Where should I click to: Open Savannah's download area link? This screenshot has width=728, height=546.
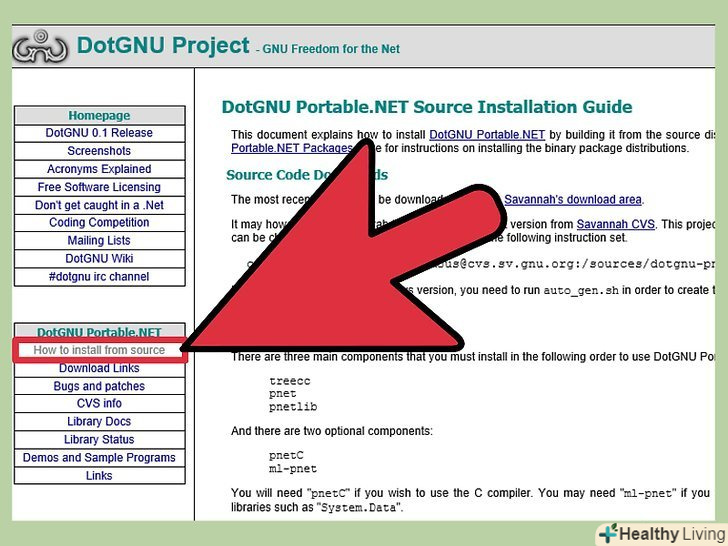(x=573, y=200)
